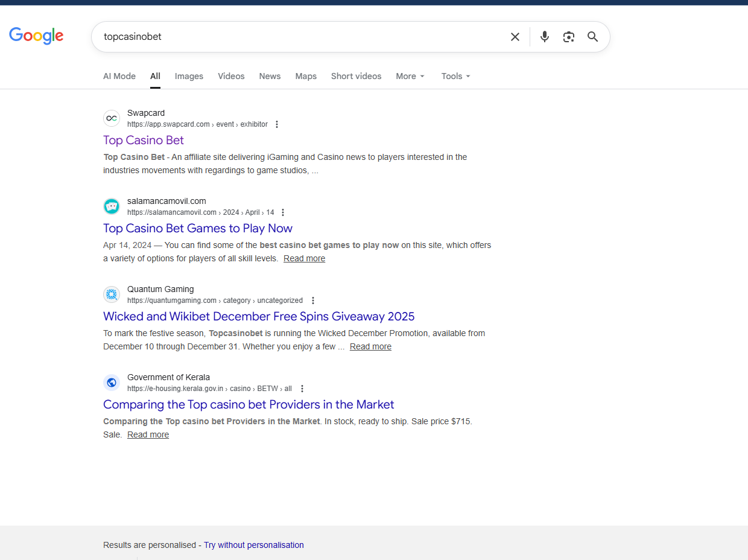Open three-dot menu for salamancamovil result
This screenshot has height=560, width=748.
pos(283,212)
